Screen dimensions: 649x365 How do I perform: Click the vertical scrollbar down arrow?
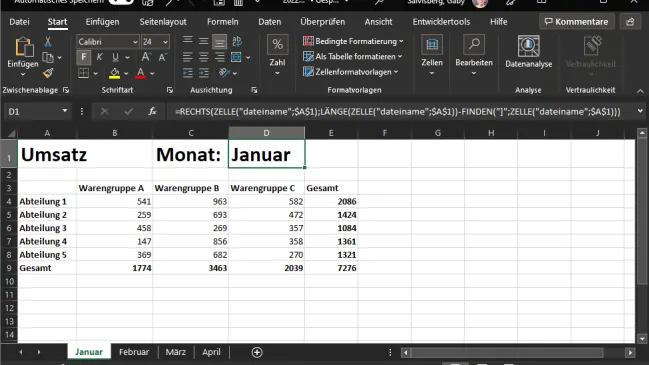pyautogui.click(x=642, y=339)
